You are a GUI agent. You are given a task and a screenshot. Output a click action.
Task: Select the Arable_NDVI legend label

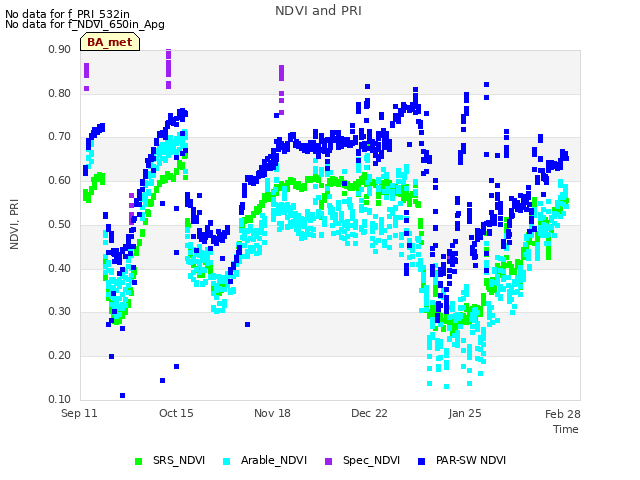[273, 460]
